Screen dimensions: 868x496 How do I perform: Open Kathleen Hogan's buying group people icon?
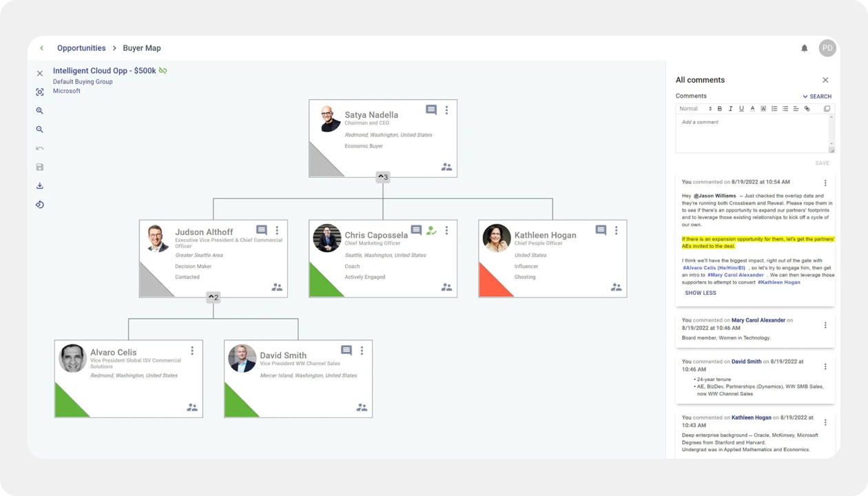(x=616, y=287)
